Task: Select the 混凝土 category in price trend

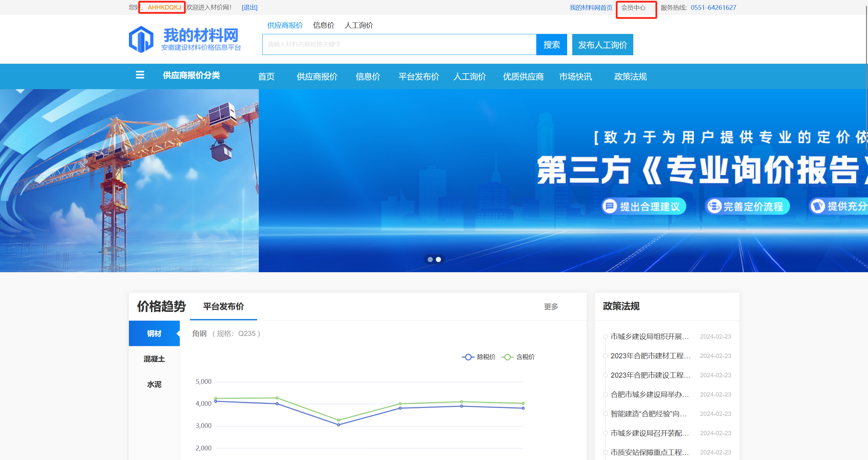Action: tap(154, 359)
